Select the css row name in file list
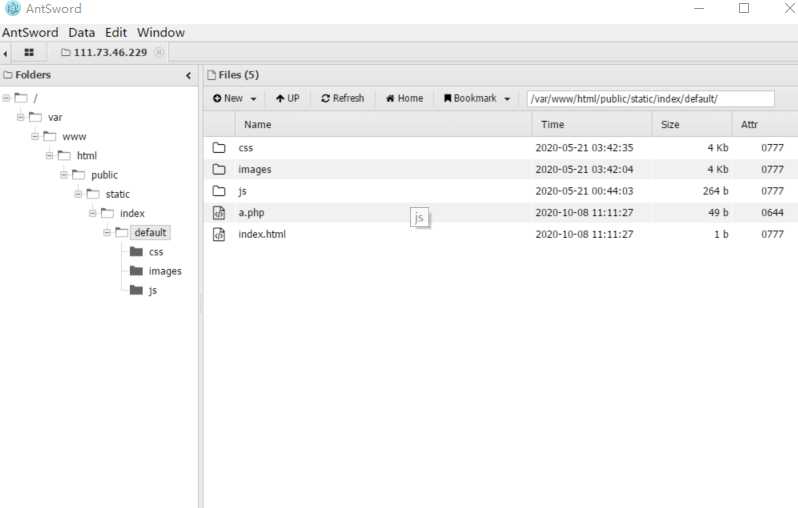 pyautogui.click(x=246, y=148)
